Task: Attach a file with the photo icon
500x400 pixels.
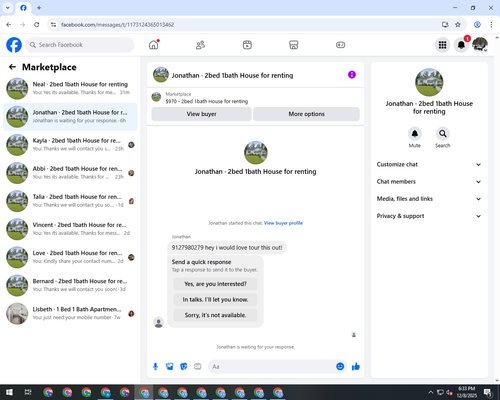Action: (x=170, y=367)
